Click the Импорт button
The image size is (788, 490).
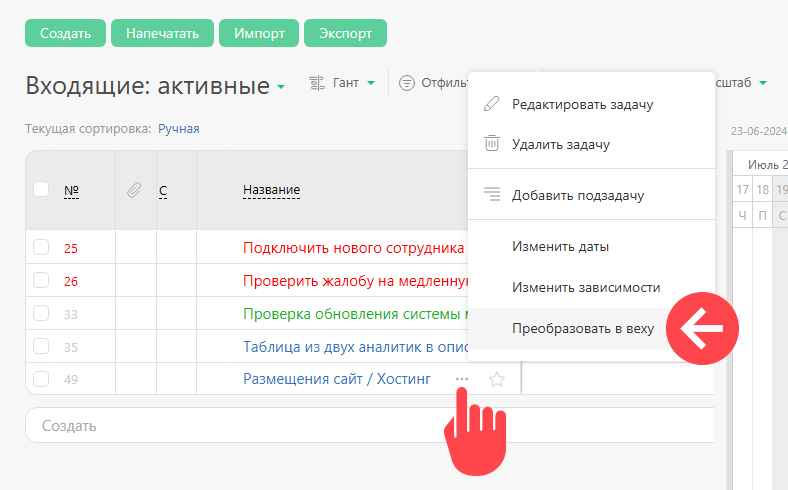coord(259,33)
